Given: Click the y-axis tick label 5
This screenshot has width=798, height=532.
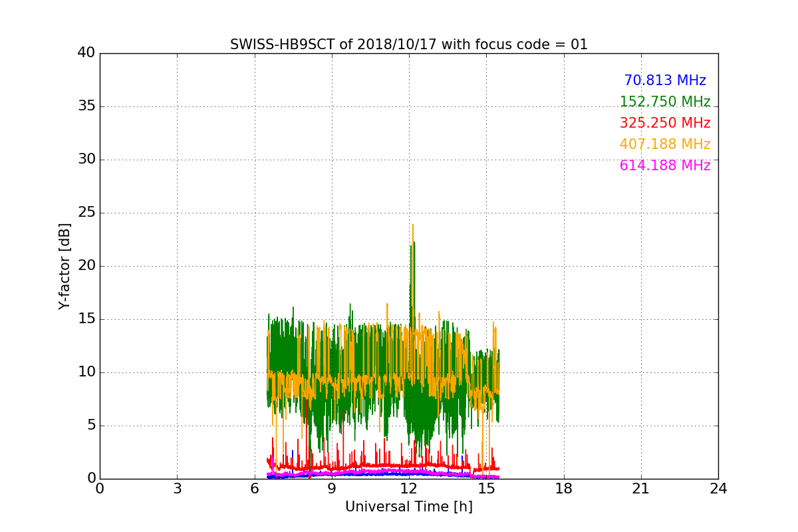Looking at the screenshot, I should tap(91, 426).
